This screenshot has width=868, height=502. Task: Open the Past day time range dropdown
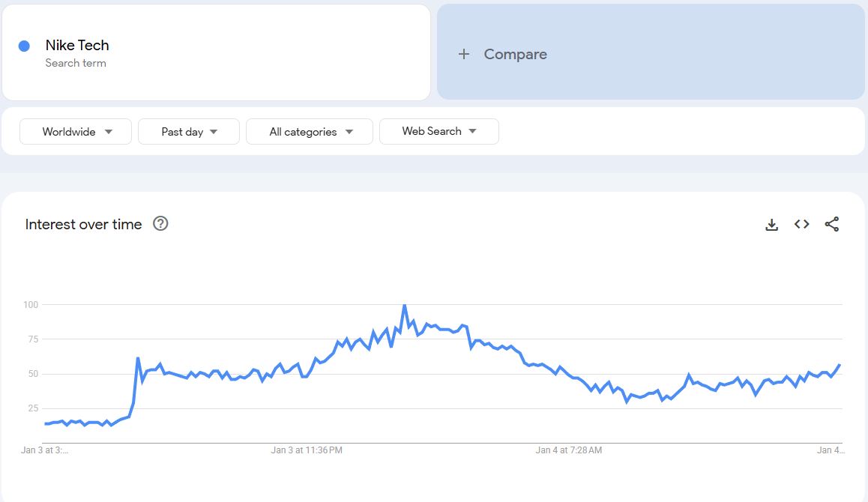coord(189,131)
